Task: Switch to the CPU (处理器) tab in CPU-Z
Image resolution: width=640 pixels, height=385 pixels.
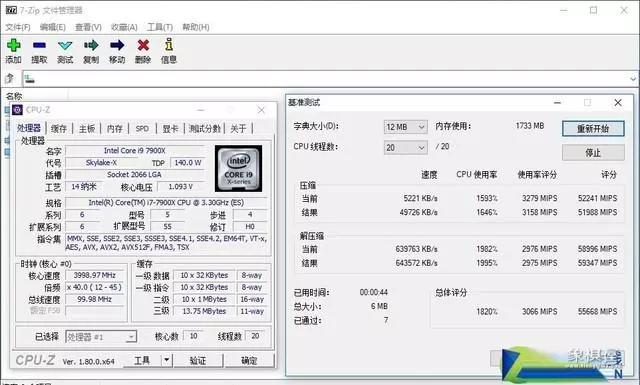Action: coord(29,128)
